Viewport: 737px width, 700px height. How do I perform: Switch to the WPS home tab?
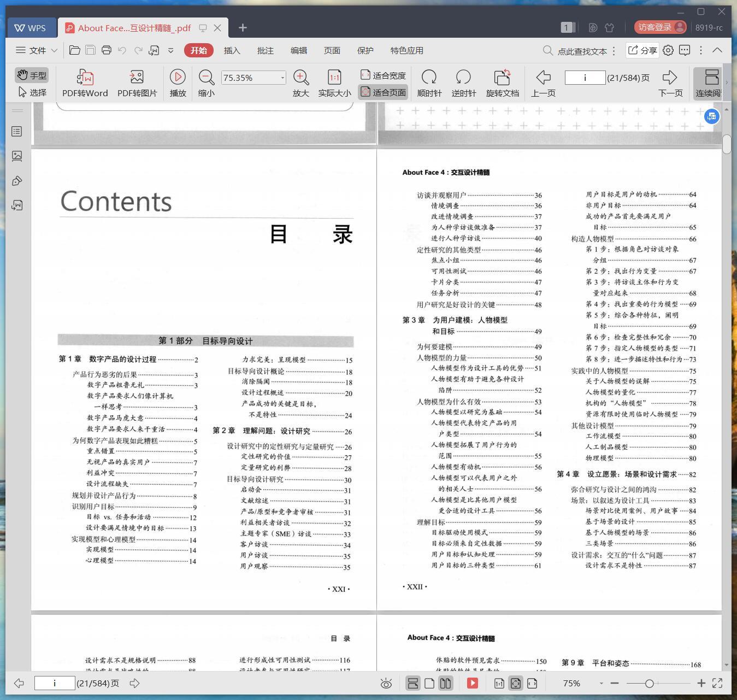[31, 28]
